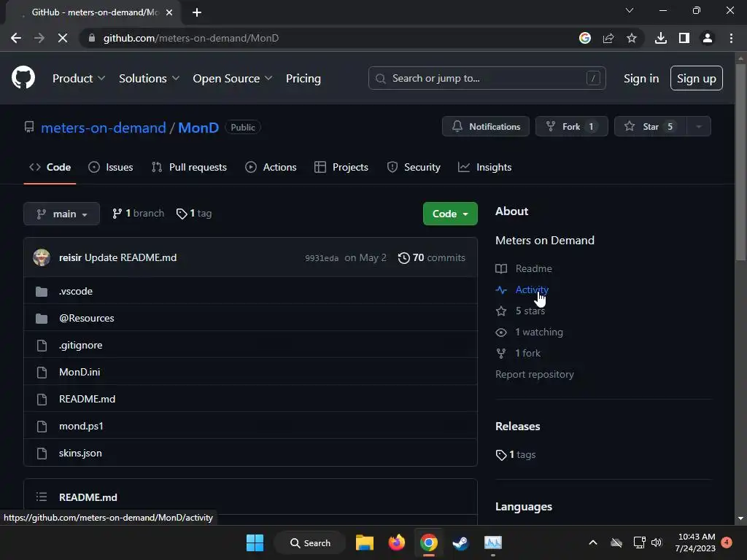Screen dimensions: 747x560
Task: Click the volume icon in system tray
Action: coord(657,542)
